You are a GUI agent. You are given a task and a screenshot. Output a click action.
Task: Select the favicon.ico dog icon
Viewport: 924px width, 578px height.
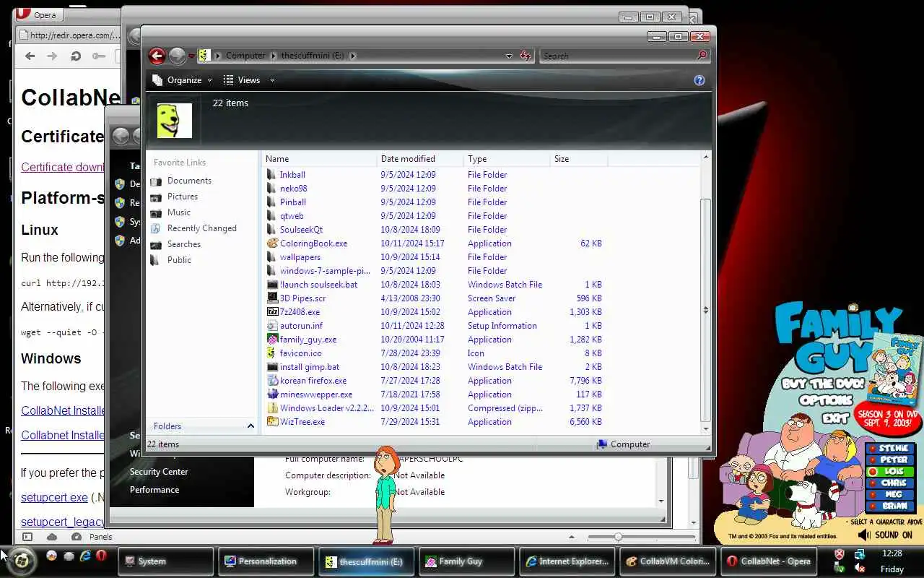coord(272,353)
